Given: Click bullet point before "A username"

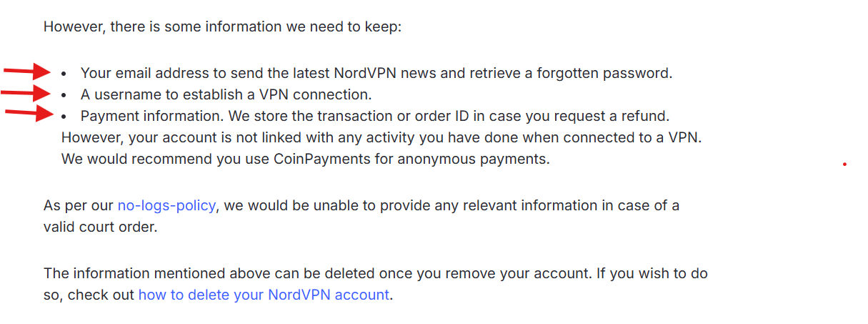Looking at the screenshot, I should pyautogui.click(x=64, y=95).
